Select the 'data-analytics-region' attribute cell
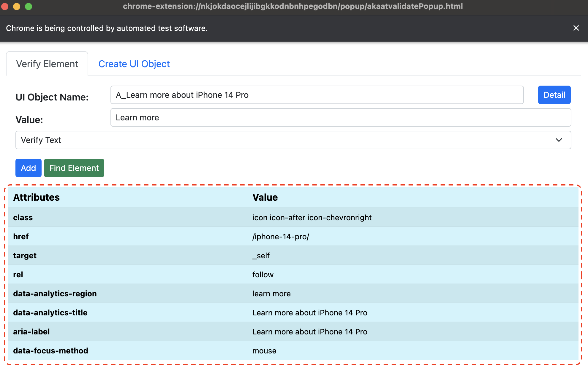This screenshot has height=368, width=588. click(x=128, y=294)
